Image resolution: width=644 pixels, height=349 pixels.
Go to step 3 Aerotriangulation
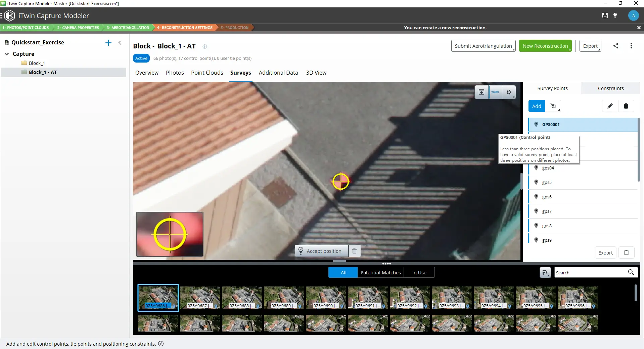coord(128,28)
